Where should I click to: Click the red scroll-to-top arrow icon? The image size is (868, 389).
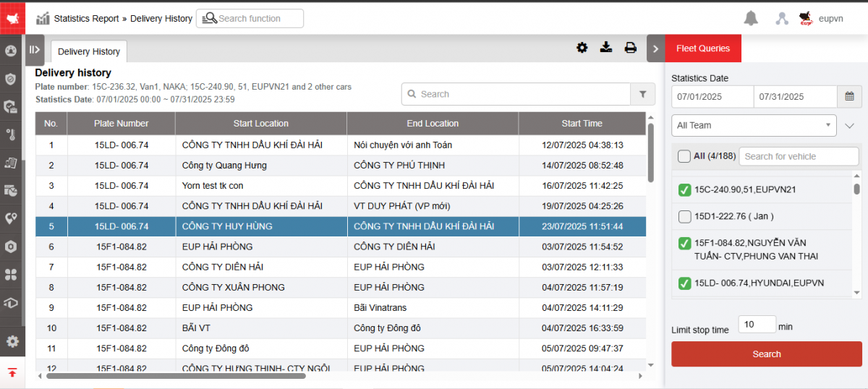(x=12, y=373)
